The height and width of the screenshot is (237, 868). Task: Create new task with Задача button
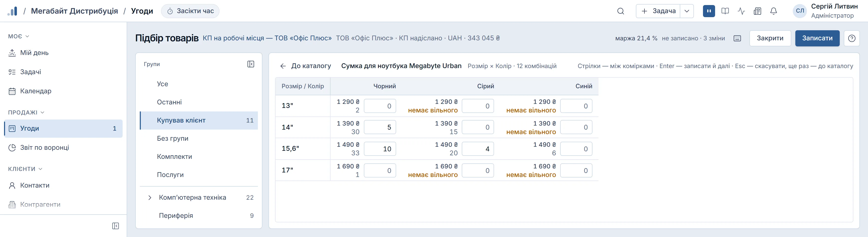[658, 11]
